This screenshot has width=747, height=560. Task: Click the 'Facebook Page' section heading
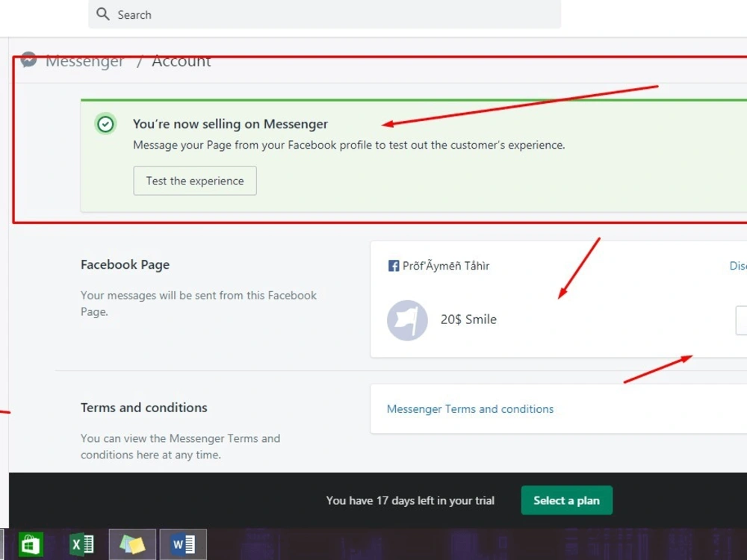(x=125, y=265)
